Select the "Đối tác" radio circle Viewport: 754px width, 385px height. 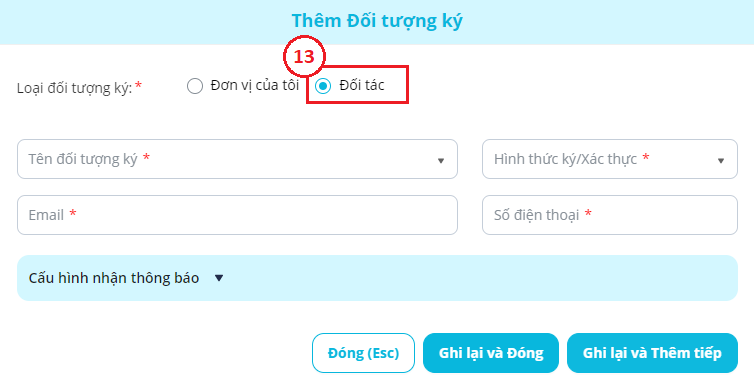tap(323, 86)
